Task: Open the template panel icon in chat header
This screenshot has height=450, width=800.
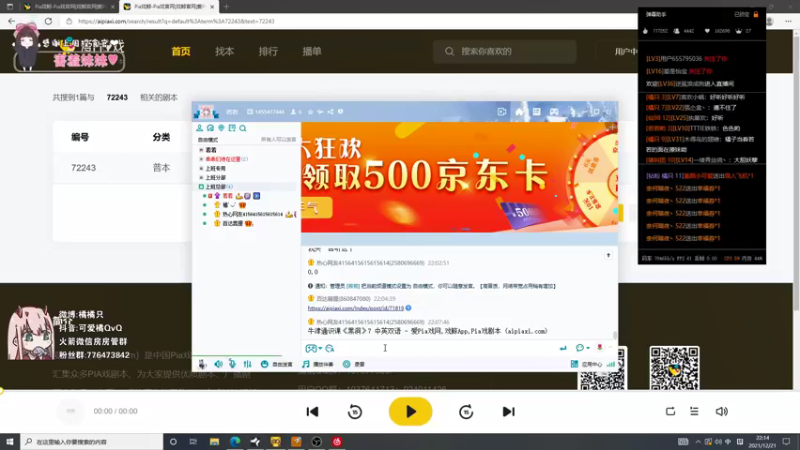Action: pos(536,112)
